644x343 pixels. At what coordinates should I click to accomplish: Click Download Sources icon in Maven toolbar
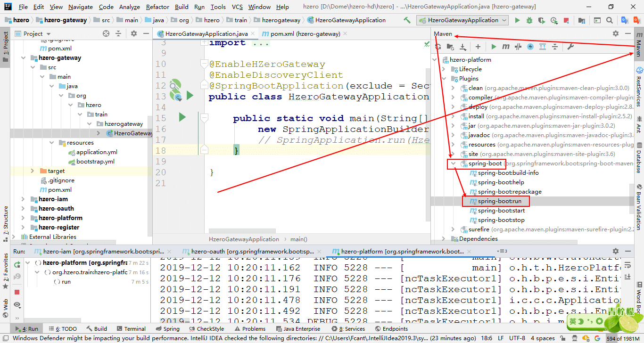pos(462,47)
